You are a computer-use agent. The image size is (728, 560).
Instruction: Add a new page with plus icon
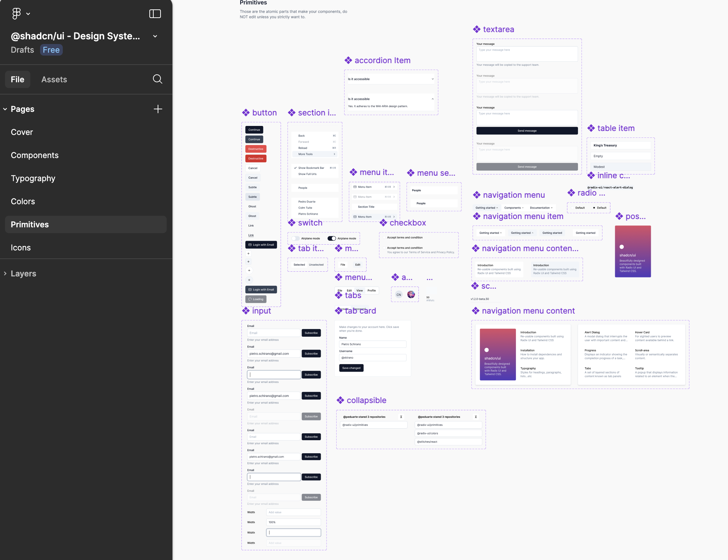[x=158, y=109]
